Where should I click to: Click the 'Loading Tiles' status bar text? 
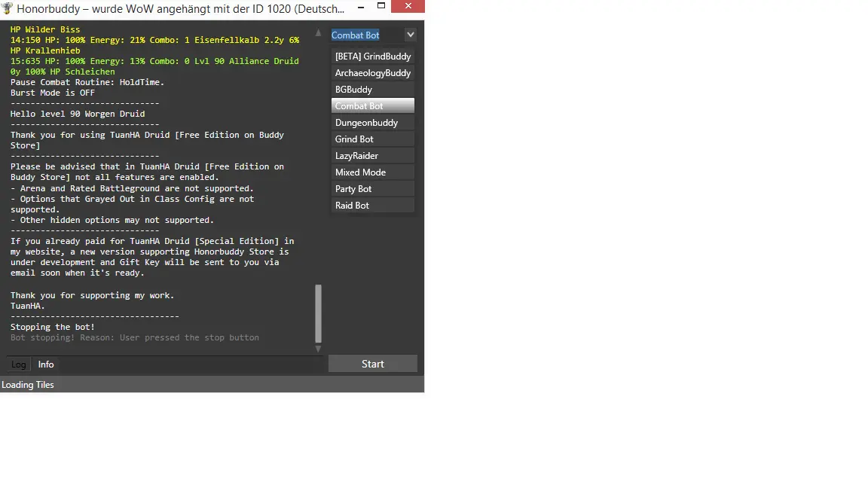pos(28,385)
